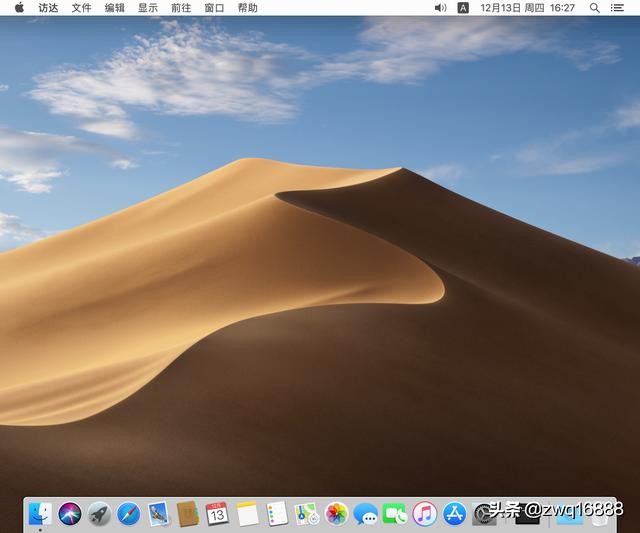Toggle the Notification Center panel

pyautogui.click(x=620, y=7)
